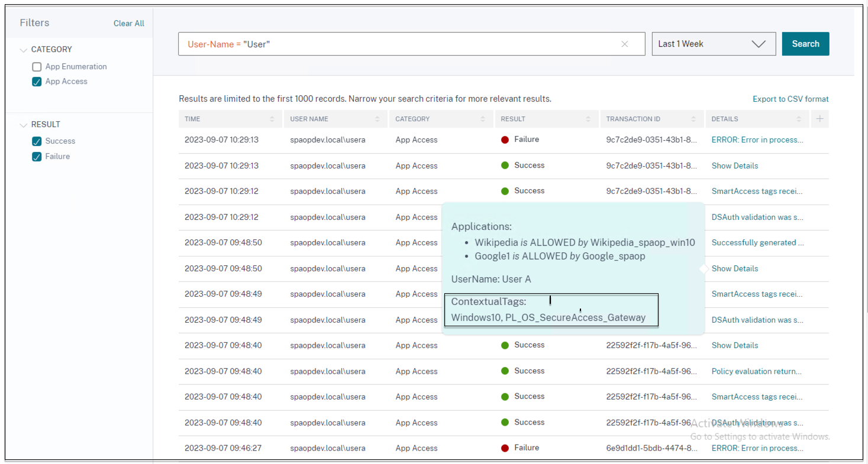Sort by the CATEGORY column arrows

pos(483,119)
